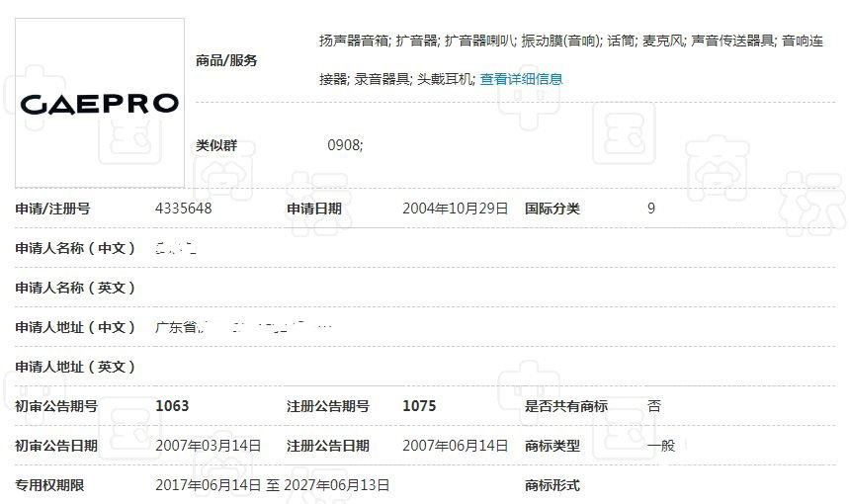Select the registration number 4335648

point(183,209)
